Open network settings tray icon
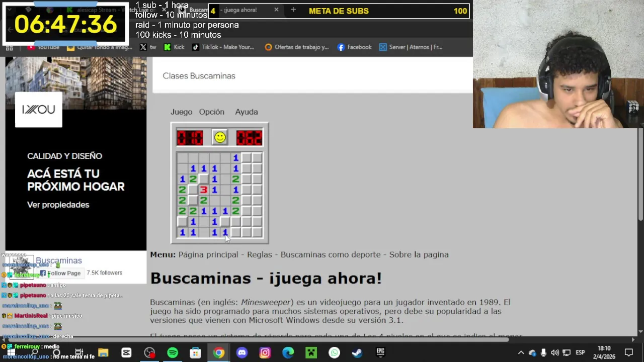This screenshot has height=362, width=644. pos(567,352)
